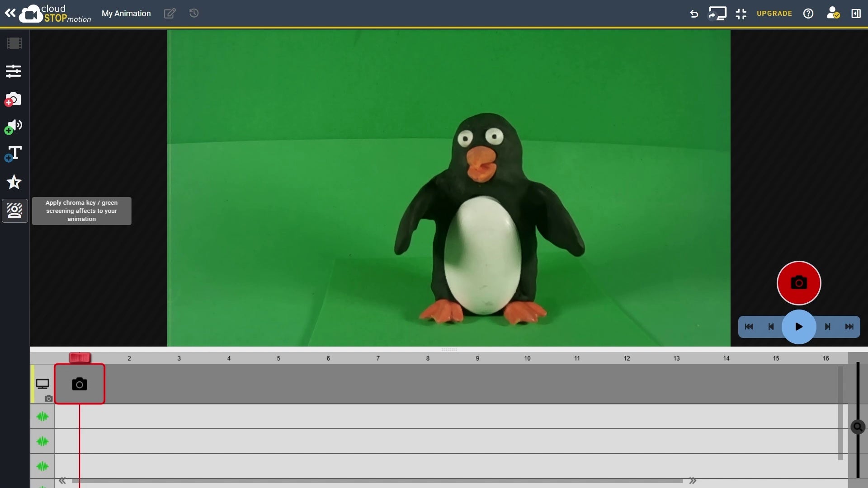Toggle fullscreen mode
868x488 pixels.
pyautogui.click(x=741, y=14)
